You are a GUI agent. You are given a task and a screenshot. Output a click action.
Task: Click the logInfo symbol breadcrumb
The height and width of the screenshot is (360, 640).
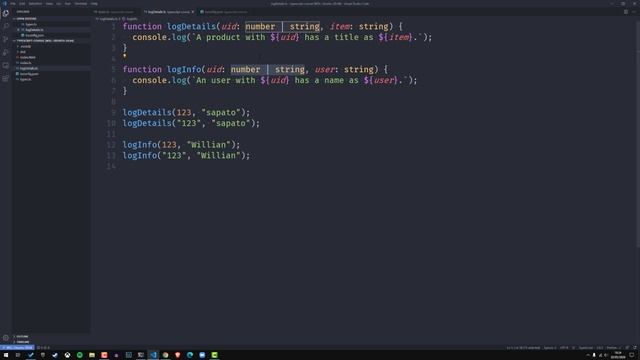point(131,19)
